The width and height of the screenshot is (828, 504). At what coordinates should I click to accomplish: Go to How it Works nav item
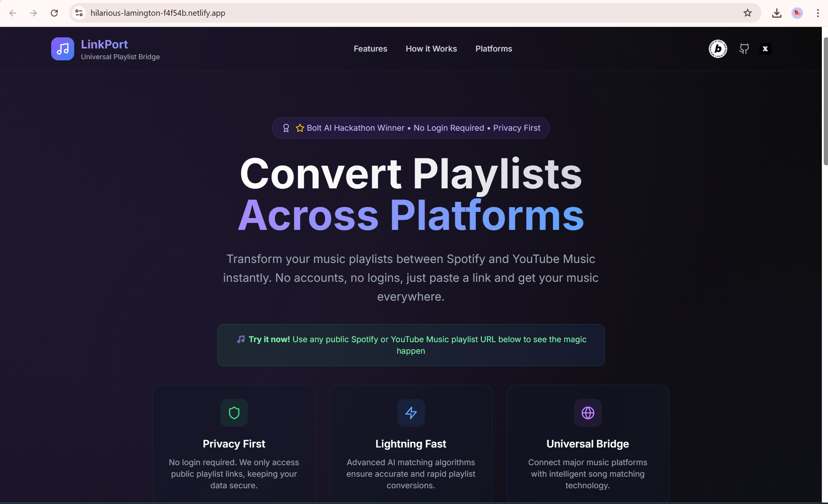pos(431,49)
